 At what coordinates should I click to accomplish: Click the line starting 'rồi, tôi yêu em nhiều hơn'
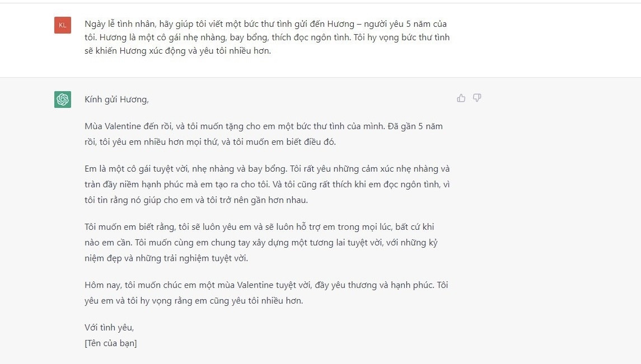(x=210, y=142)
